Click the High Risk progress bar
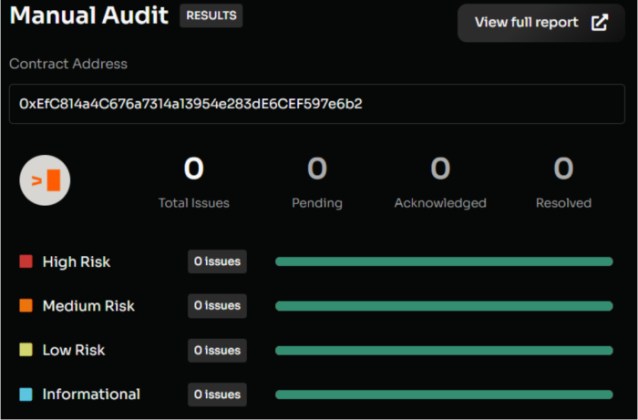The width and height of the screenshot is (638, 420). tap(443, 262)
